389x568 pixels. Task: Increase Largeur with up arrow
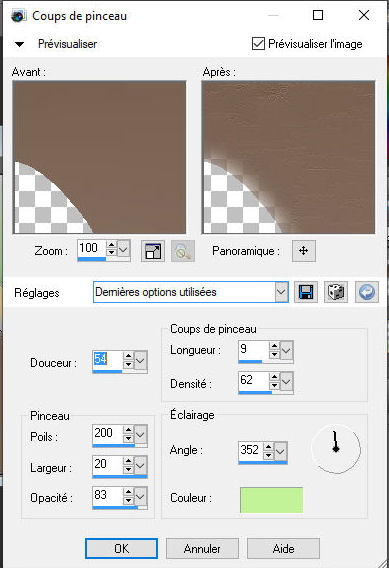(128, 461)
